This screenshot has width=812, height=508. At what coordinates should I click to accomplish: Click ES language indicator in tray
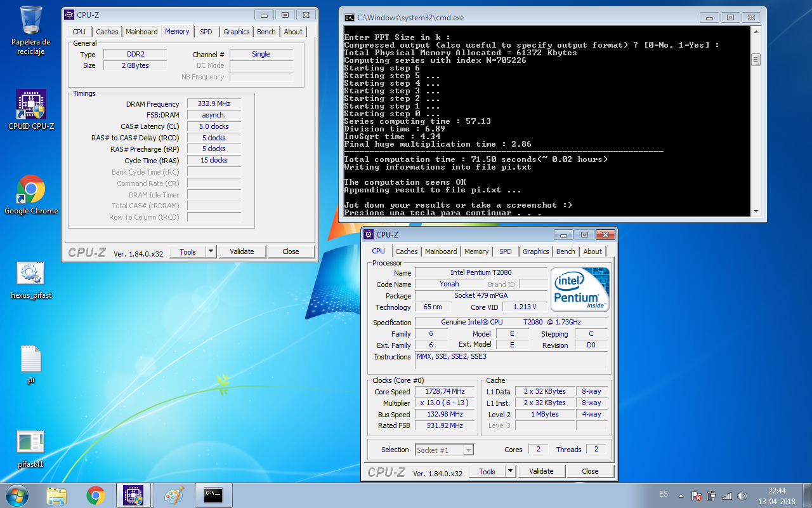pyautogui.click(x=664, y=494)
